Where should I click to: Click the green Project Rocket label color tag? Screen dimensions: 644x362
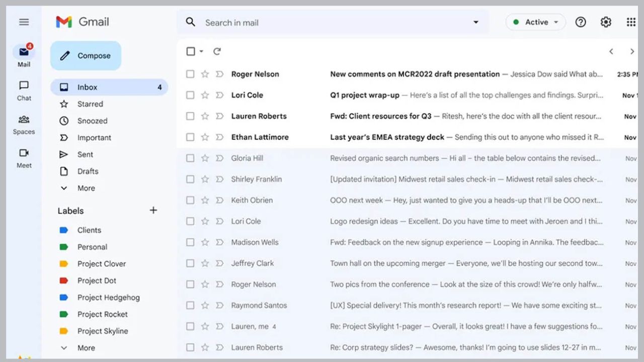coord(63,314)
